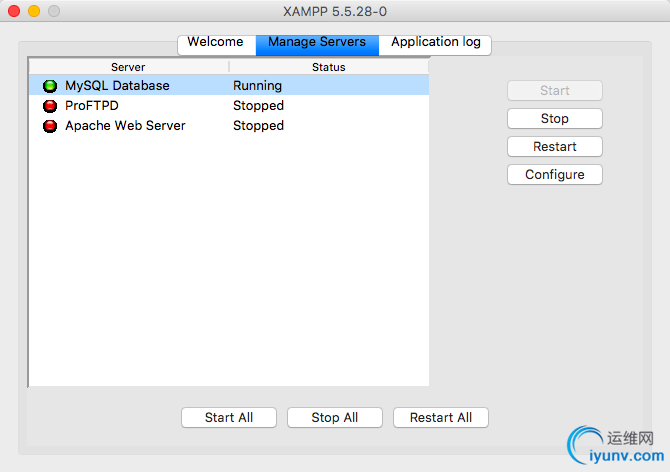670x472 pixels.
Task: Click the greyed-out Start button
Action: tap(555, 91)
